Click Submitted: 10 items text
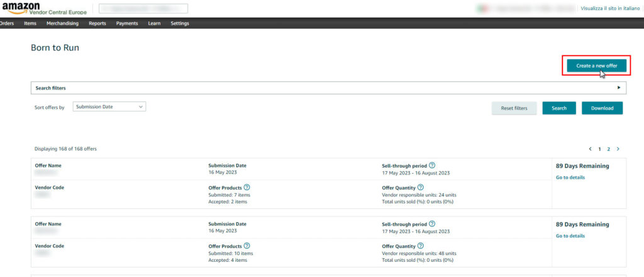This screenshot has width=644, height=277. point(231,254)
